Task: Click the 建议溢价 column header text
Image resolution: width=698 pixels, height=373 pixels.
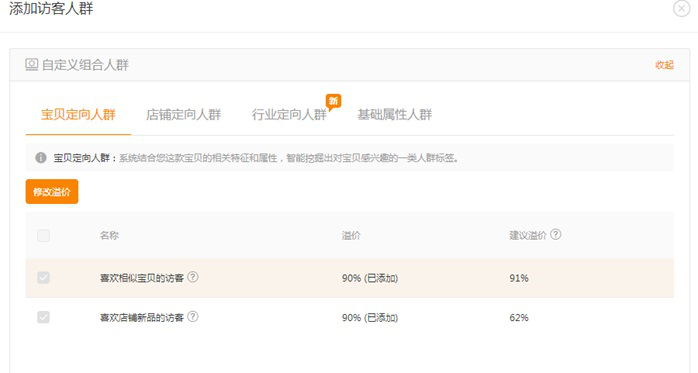Action: pyautogui.click(x=528, y=235)
